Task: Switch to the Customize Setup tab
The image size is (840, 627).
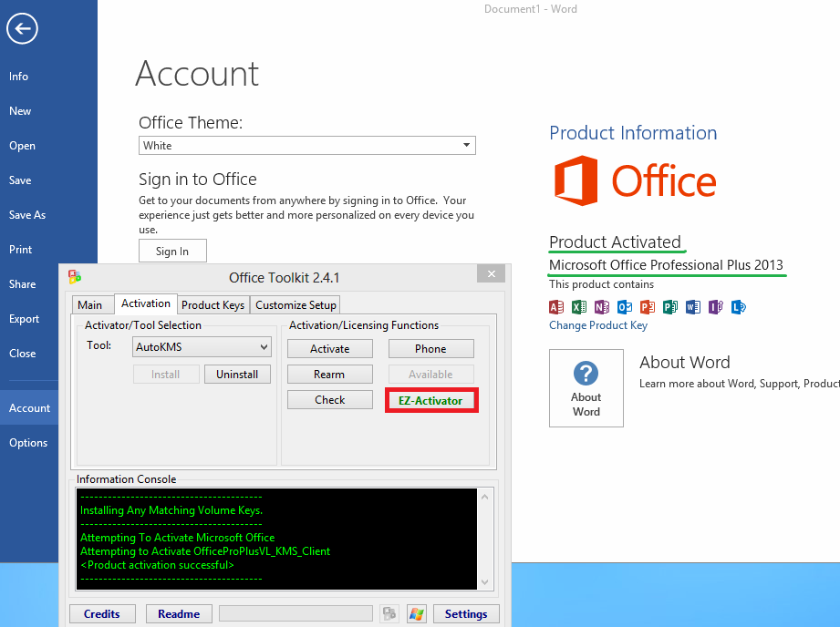Action: click(296, 304)
